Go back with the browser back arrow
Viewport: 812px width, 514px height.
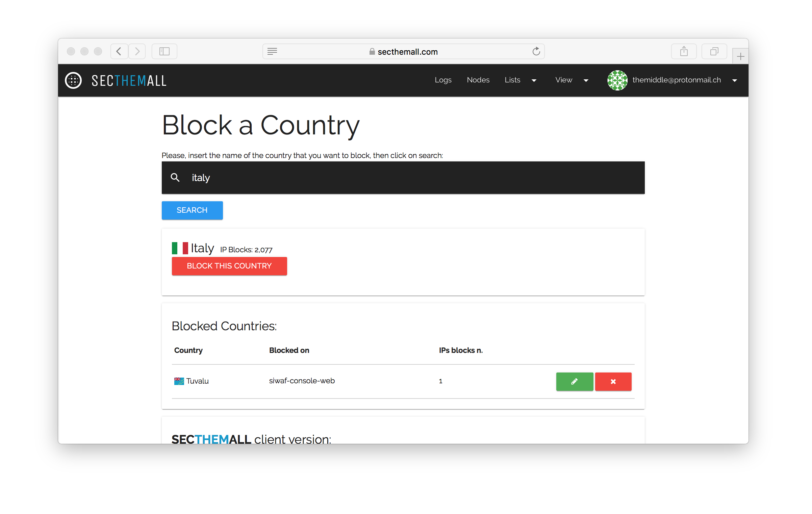pos(119,51)
